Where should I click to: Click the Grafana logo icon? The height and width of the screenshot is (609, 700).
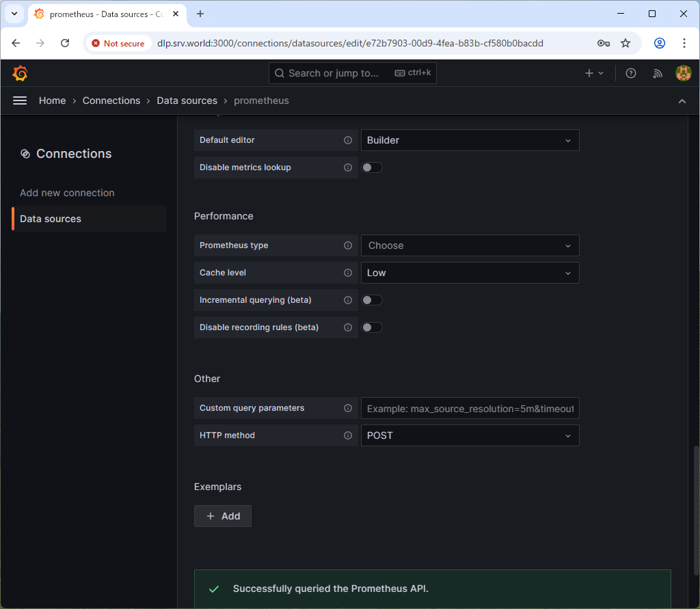click(20, 73)
